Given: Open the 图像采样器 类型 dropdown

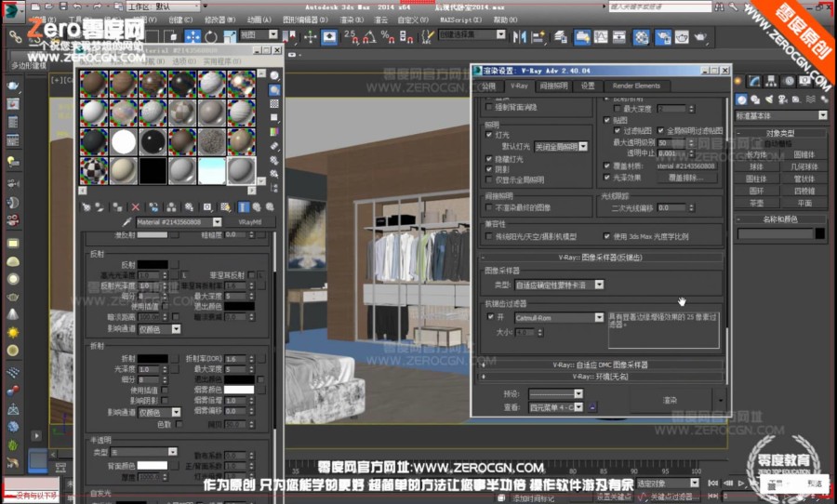Looking at the screenshot, I should tap(599, 285).
